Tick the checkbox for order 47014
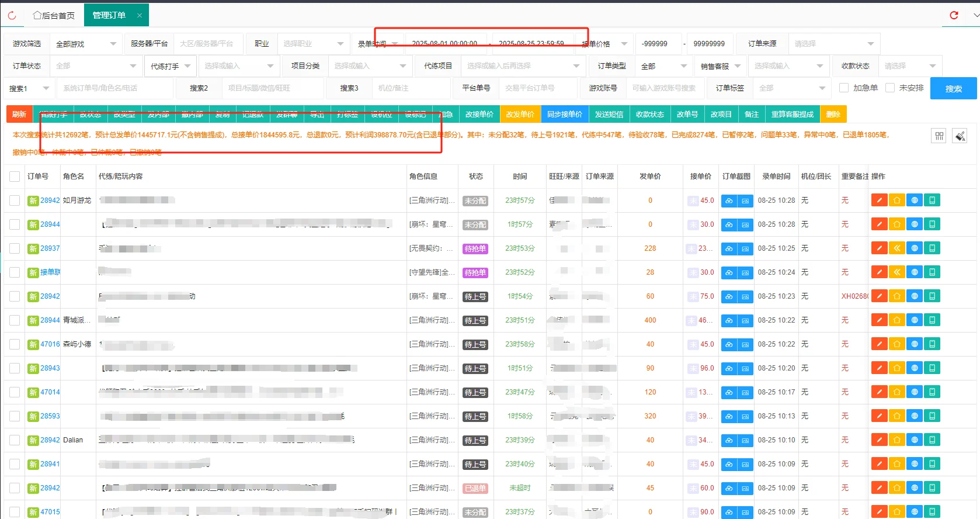Image resolution: width=980 pixels, height=519 pixels. [x=15, y=392]
